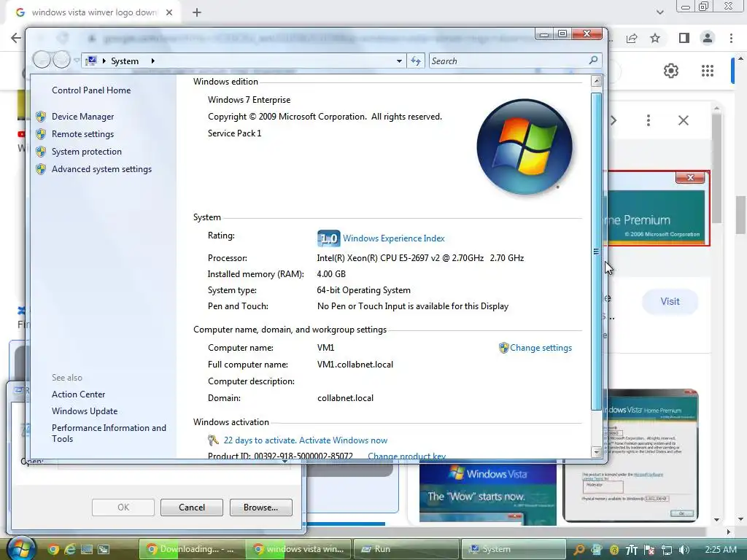Click the volume speaker tray icon
The width and height of the screenshot is (747, 560).
(x=684, y=550)
